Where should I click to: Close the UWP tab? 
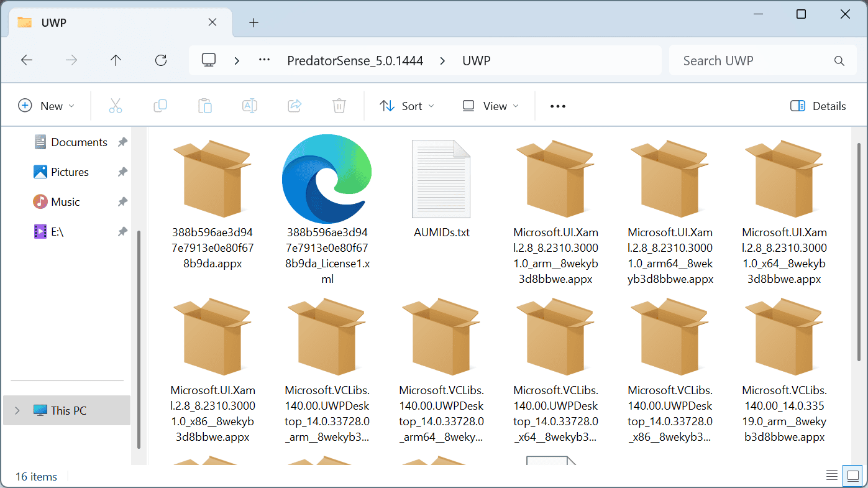coord(212,22)
